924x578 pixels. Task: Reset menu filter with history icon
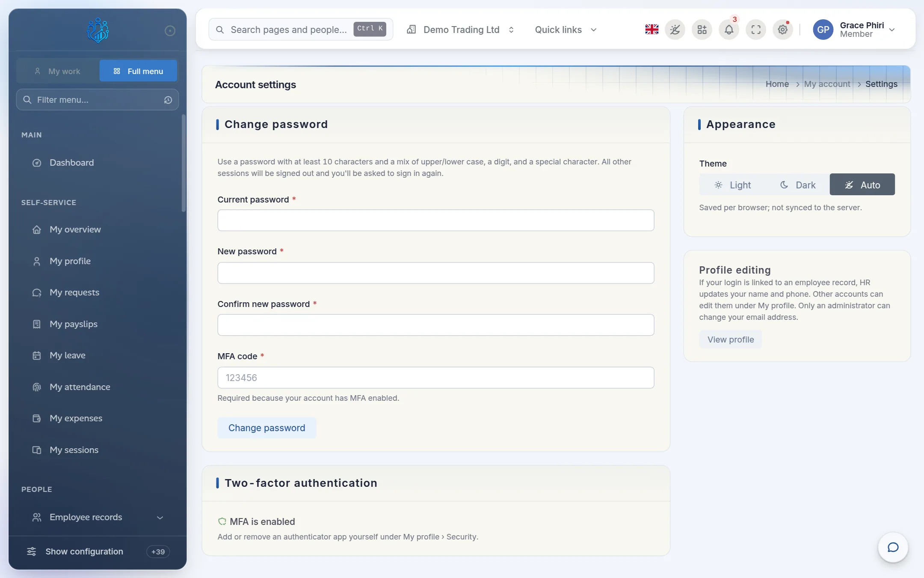[168, 100]
